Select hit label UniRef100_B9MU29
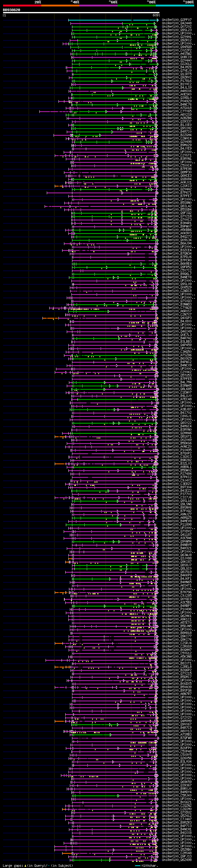The width and height of the screenshot is (197, 868). click(176, 145)
